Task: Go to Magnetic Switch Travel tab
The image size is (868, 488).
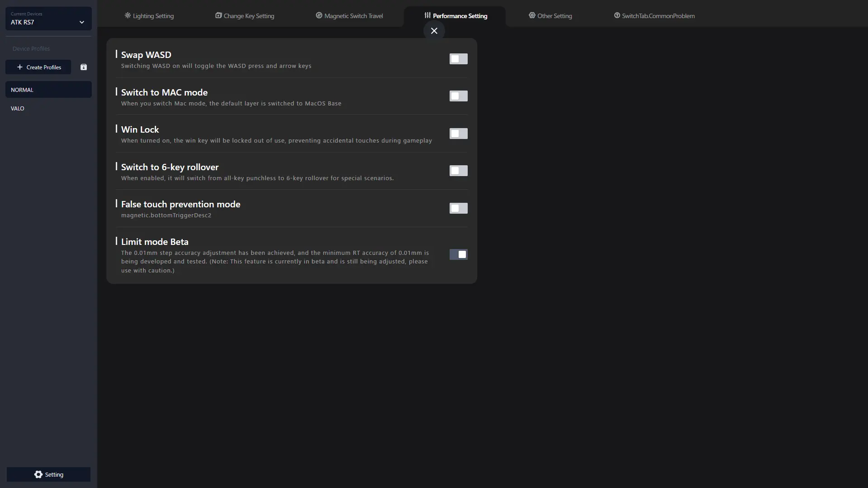Action: point(349,16)
